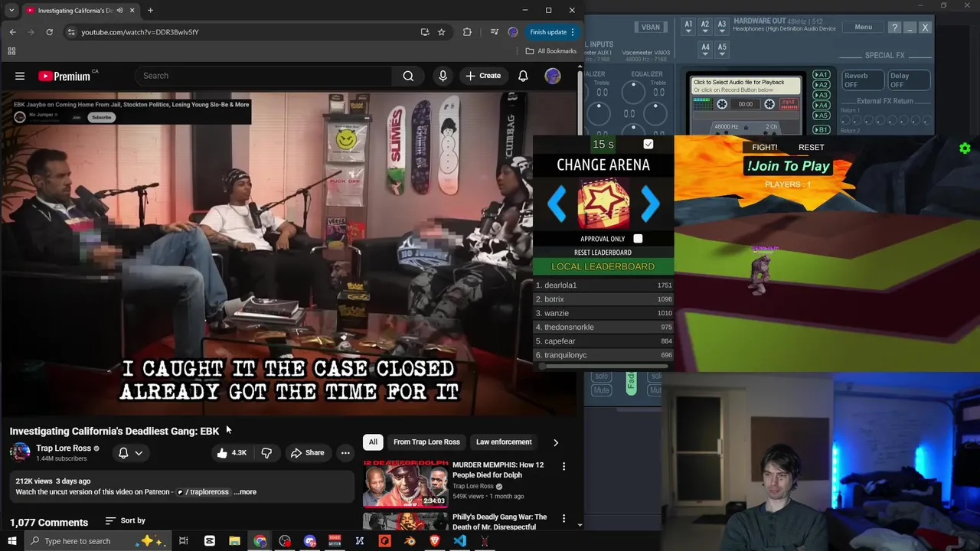Expand description with ...more

(245, 492)
